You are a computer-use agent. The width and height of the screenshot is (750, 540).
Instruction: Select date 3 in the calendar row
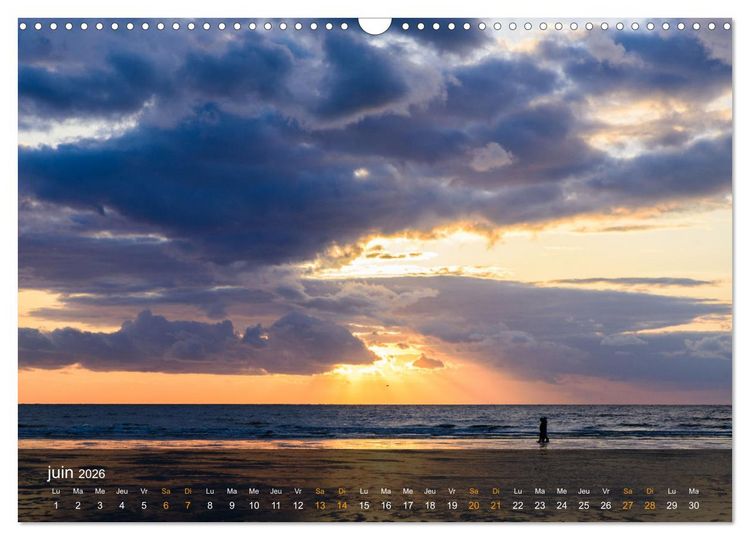pos(100,506)
